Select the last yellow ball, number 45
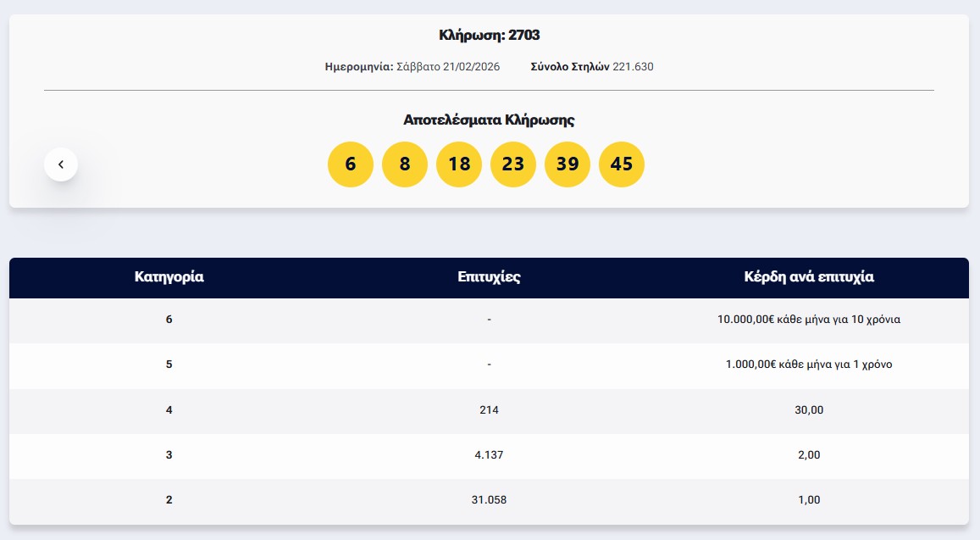 click(622, 164)
